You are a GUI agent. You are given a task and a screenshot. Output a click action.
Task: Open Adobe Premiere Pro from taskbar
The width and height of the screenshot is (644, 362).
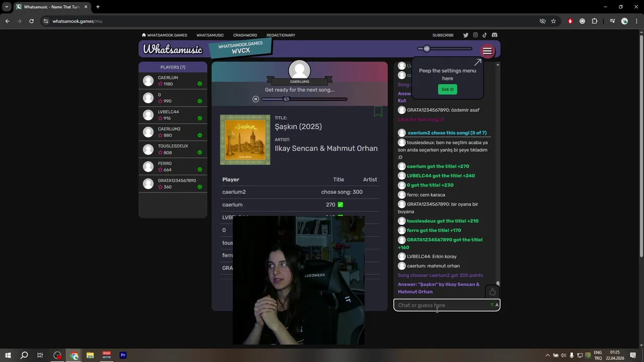click(123, 355)
